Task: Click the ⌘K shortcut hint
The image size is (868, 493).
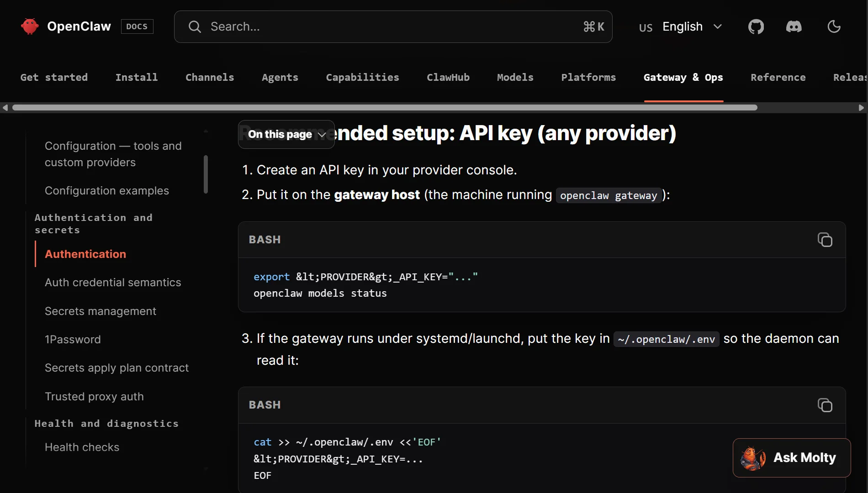Action: point(594,26)
